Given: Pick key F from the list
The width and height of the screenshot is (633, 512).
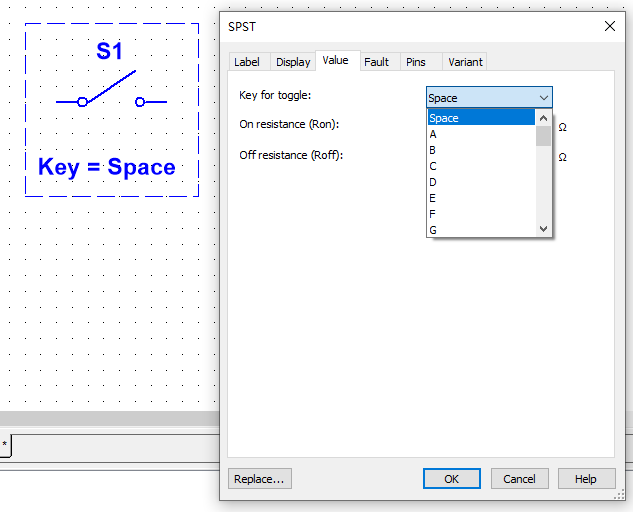Looking at the screenshot, I should pos(481,214).
